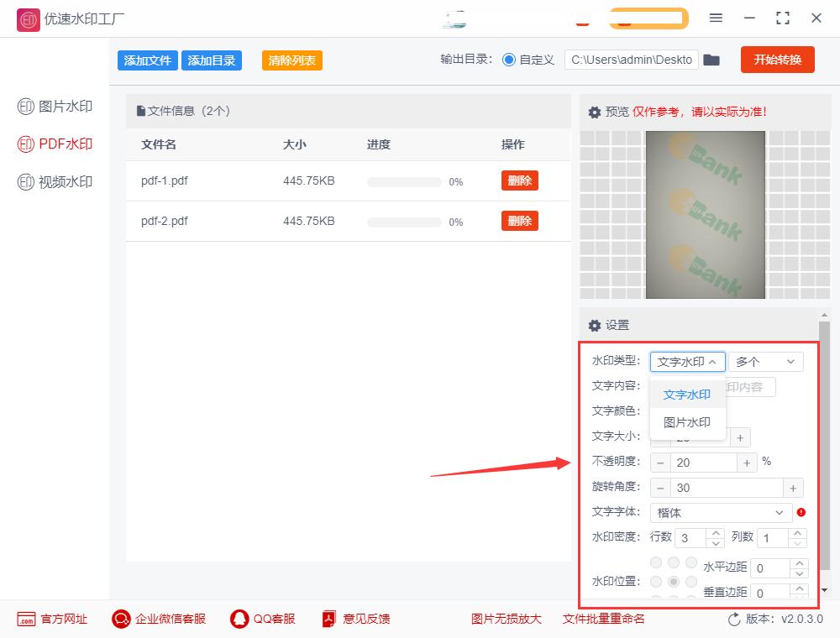Increase opacity with the plus stepper

click(x=747, y=462)
